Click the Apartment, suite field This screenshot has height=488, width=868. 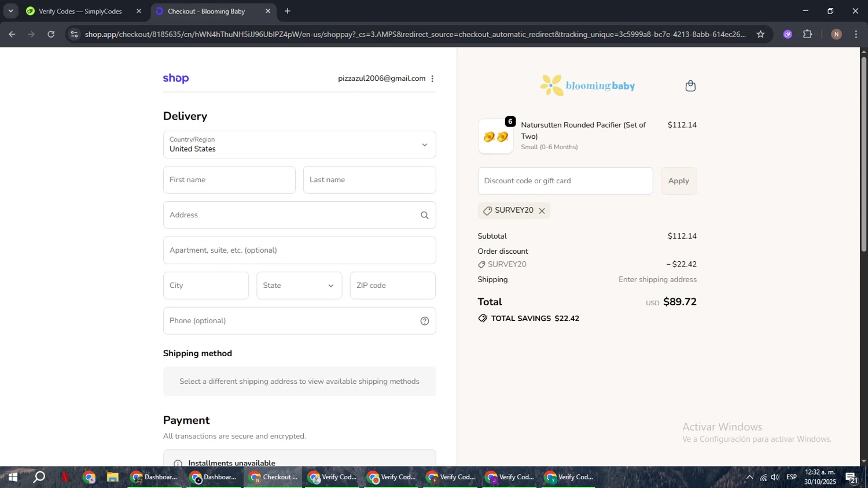click(299, 250)
